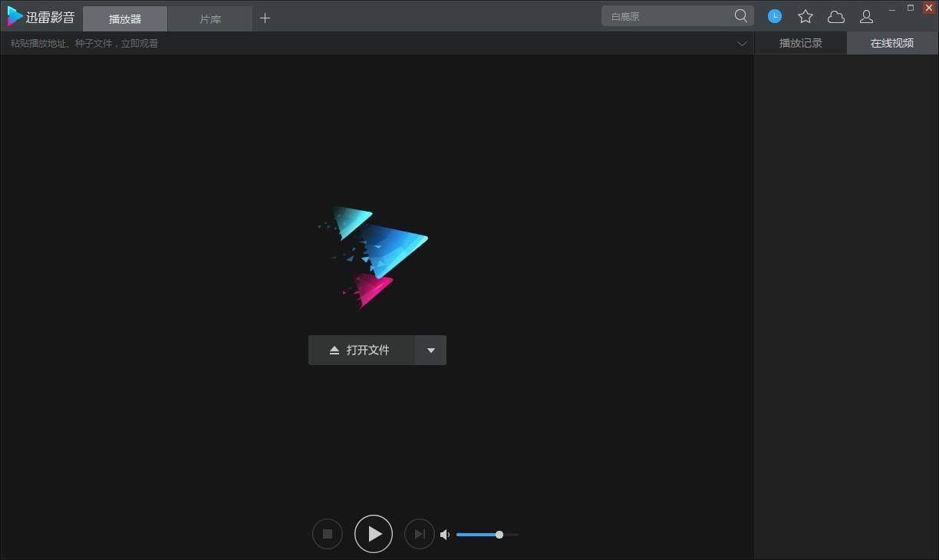The image size is (939, 560).
Task: Skip to next with the Next button
Action: pyautogui.click(x=419, y=534)
